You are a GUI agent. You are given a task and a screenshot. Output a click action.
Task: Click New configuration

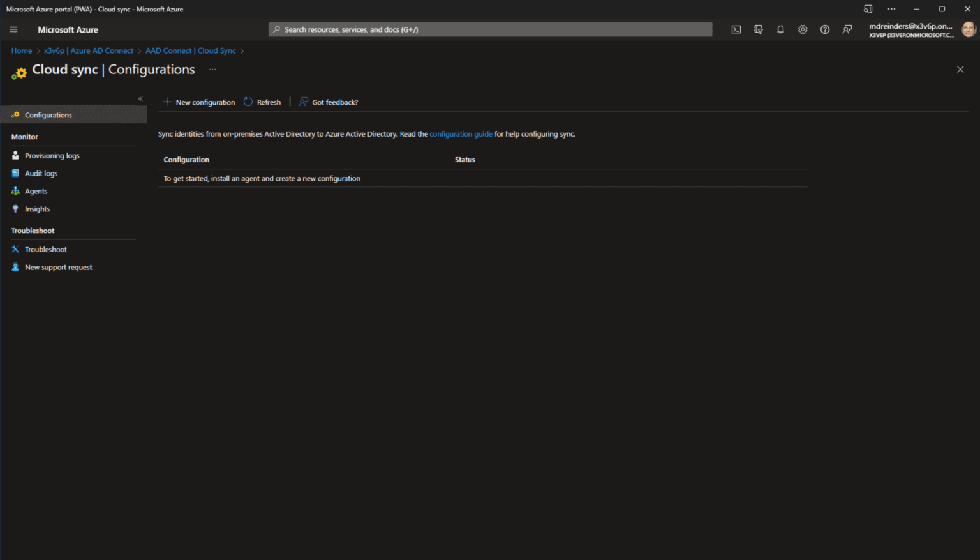198,102
